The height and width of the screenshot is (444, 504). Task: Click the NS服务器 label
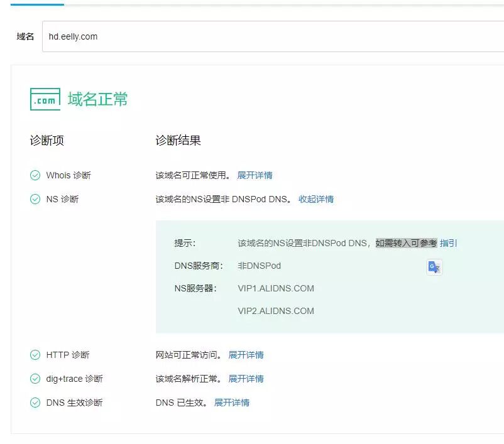pos(195,288)
